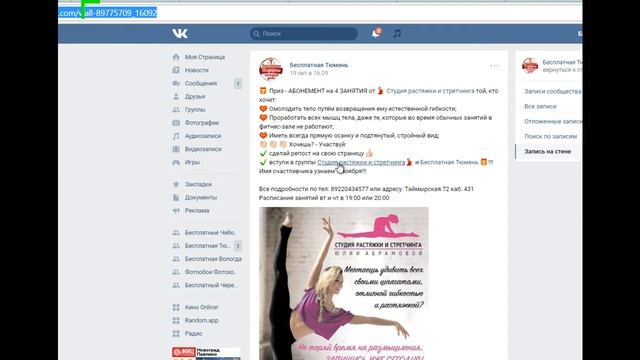Open underlined Студия растяжки и стретчинга group link
Image resolution: width=640 pixels, height=360 pixels.
click(361, 162)
